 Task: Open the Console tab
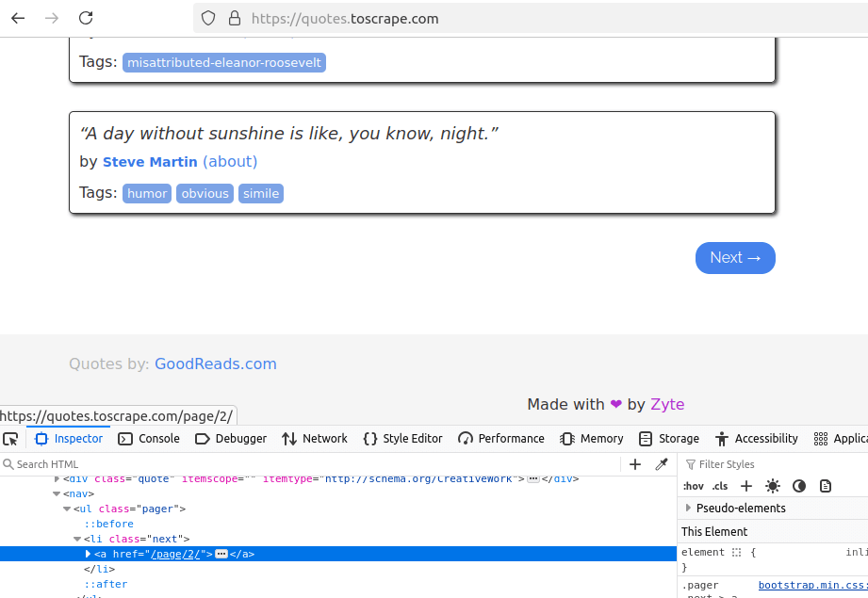coord(149,439)
